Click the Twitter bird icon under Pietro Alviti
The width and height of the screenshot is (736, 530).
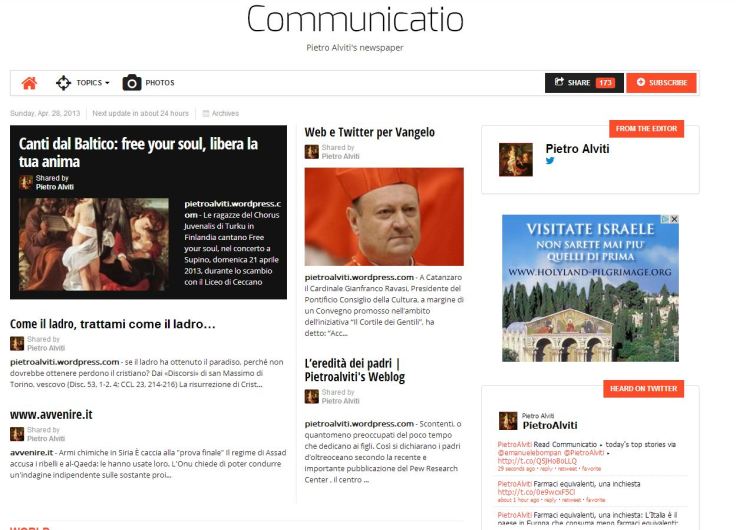550,161
